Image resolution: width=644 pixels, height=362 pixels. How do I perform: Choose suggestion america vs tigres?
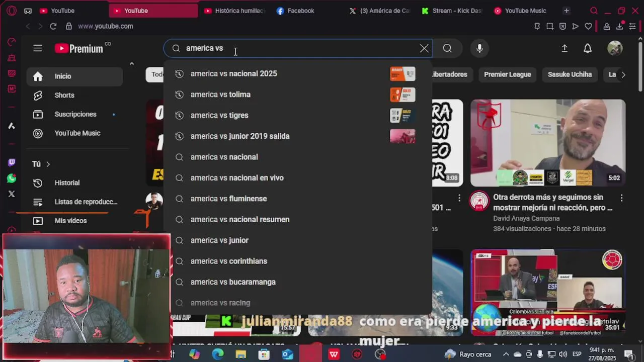pos(297,115)
